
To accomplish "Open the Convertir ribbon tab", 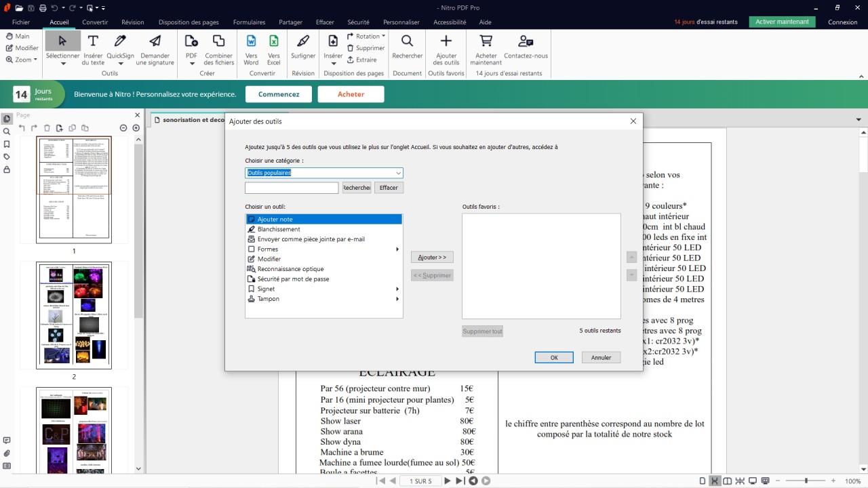I will 95,22.
